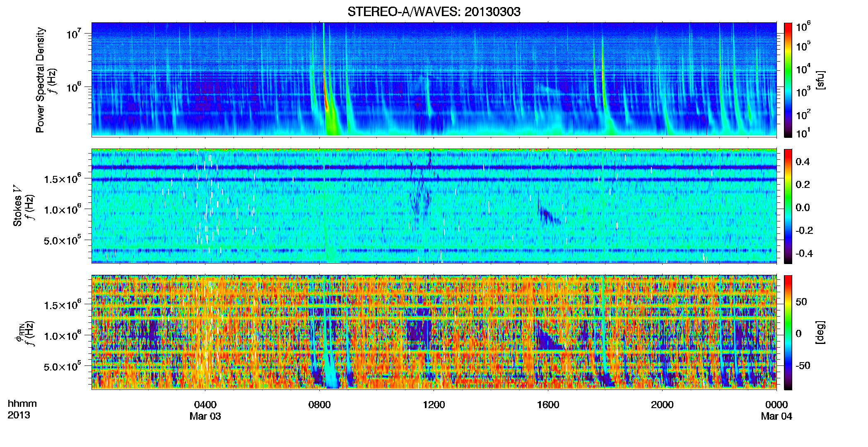Click the 0.4 tick on Stokes V color bar

802,162
